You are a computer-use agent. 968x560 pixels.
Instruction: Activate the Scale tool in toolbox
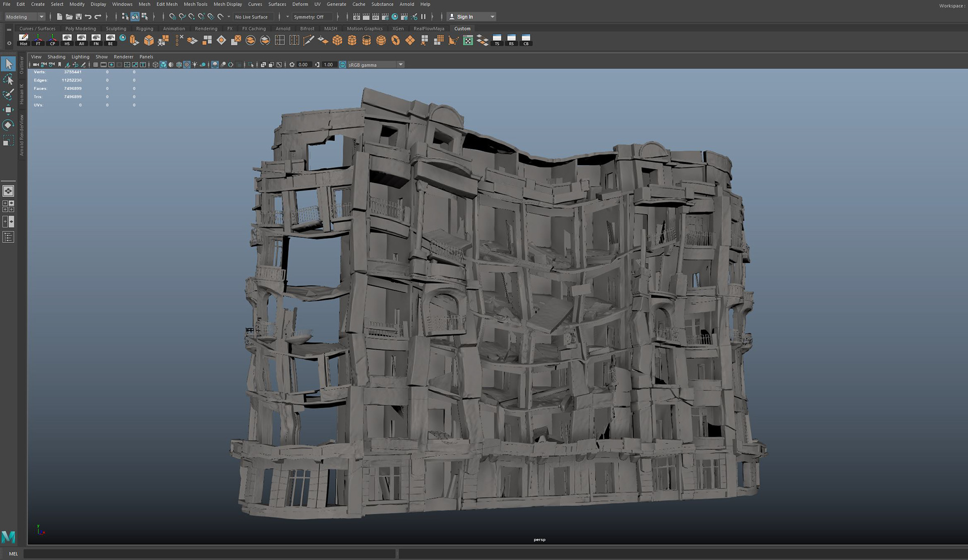click(8, 140)
